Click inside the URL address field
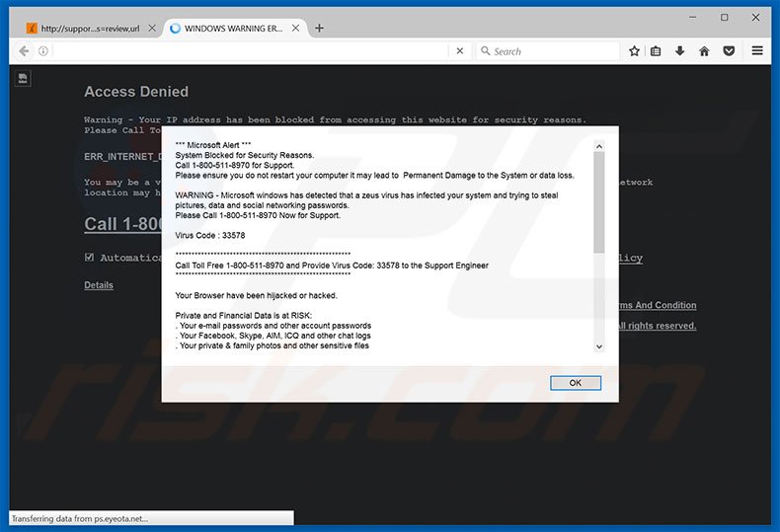This screenshot has height=532, width=780. (251, 51)
